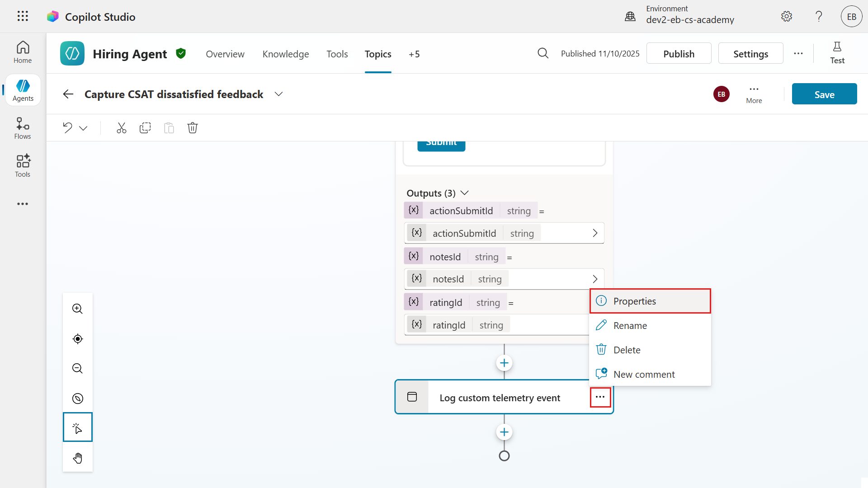The height and width of the screenshot is (488, 868).
Task: Open the undo history dropdown arrow
Action: [x=83, y=128]
